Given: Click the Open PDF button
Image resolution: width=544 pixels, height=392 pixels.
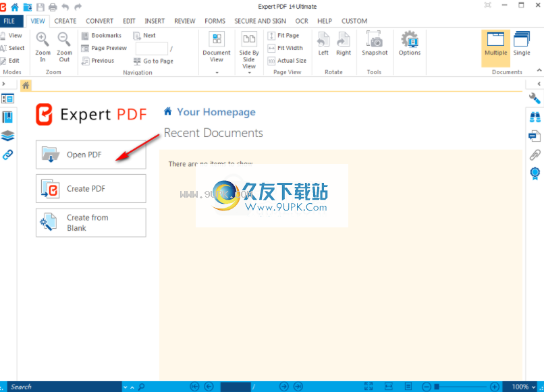Looking at the screenshot, I should click(x=91, y=155).
